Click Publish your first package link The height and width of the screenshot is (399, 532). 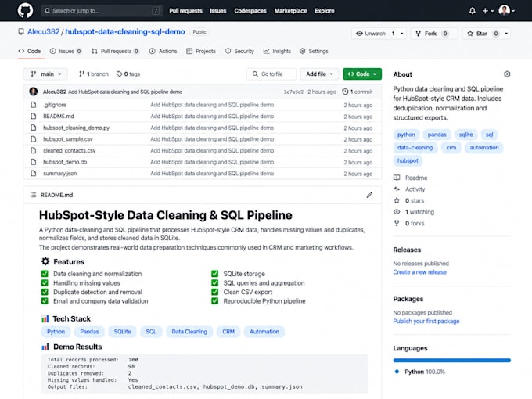point(426,321)
